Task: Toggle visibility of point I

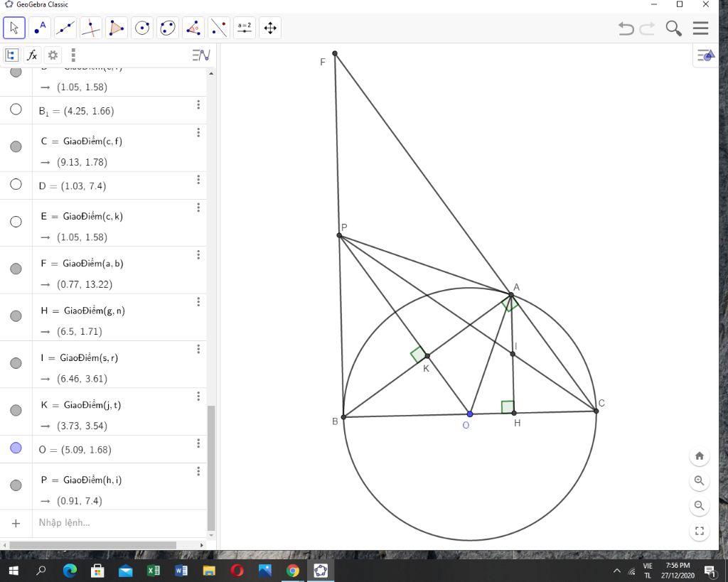Action: click(16, 363)
